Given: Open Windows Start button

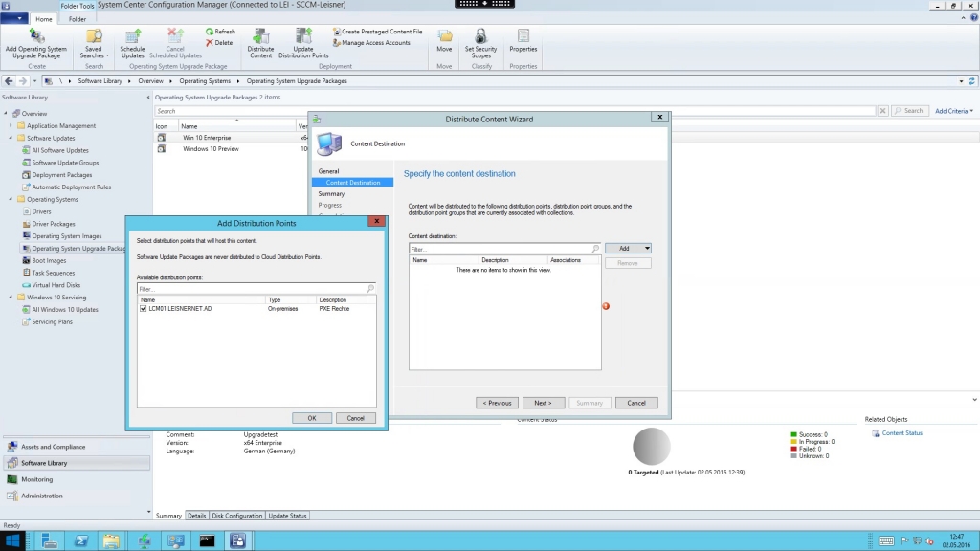Looking at the screenshot, I should point(12,541).
